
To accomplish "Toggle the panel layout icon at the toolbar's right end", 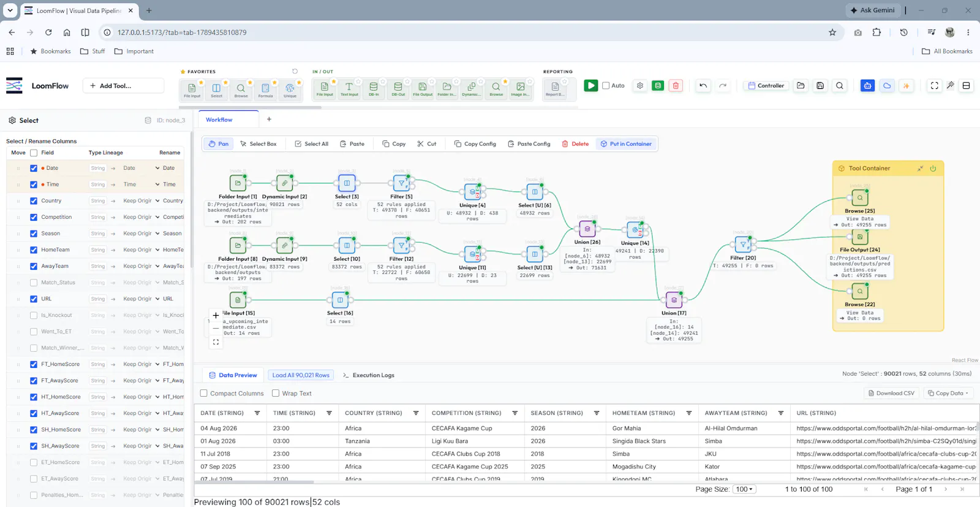I will [x=966, y=86].
